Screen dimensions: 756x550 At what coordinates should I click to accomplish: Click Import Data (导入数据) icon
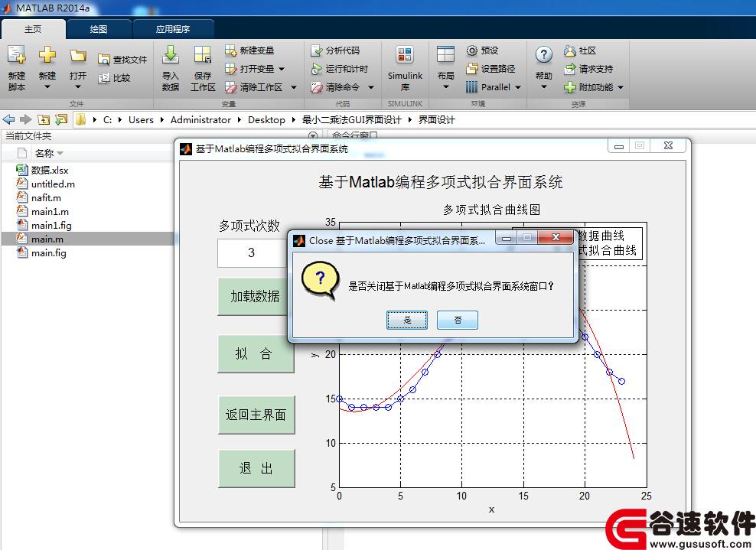click(x=170, y=54)
